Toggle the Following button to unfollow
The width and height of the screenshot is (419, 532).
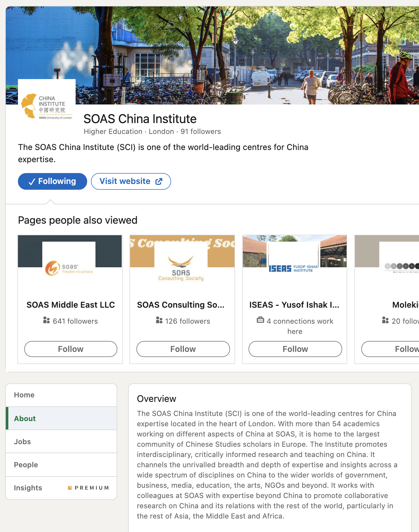53,181
